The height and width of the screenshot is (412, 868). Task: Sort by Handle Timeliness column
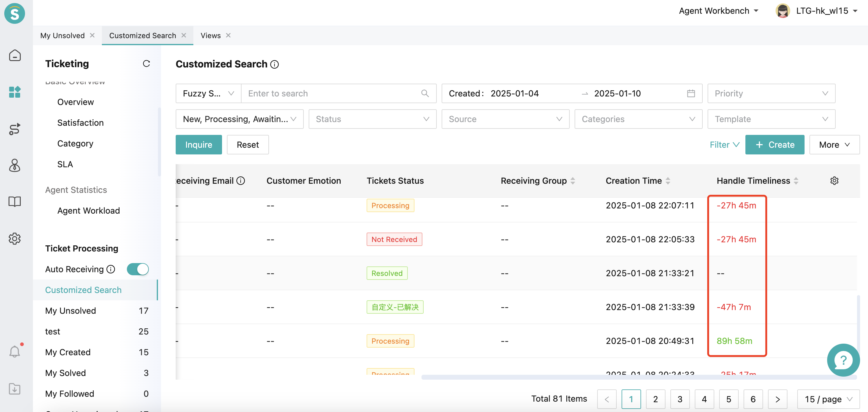[x=796, y=181]
